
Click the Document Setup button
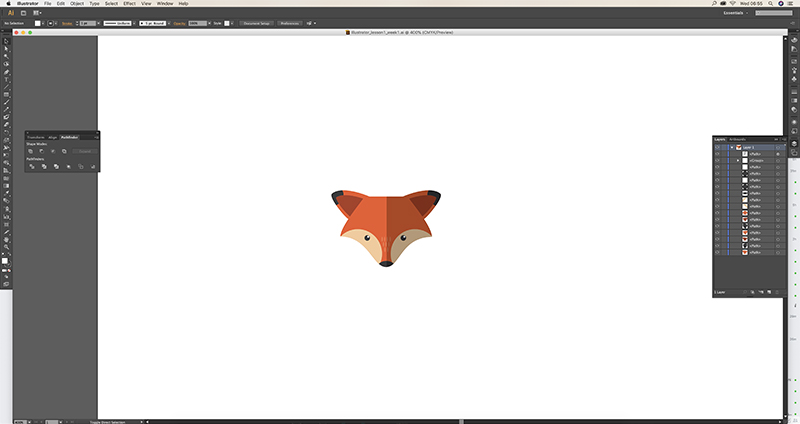(256, 22)
